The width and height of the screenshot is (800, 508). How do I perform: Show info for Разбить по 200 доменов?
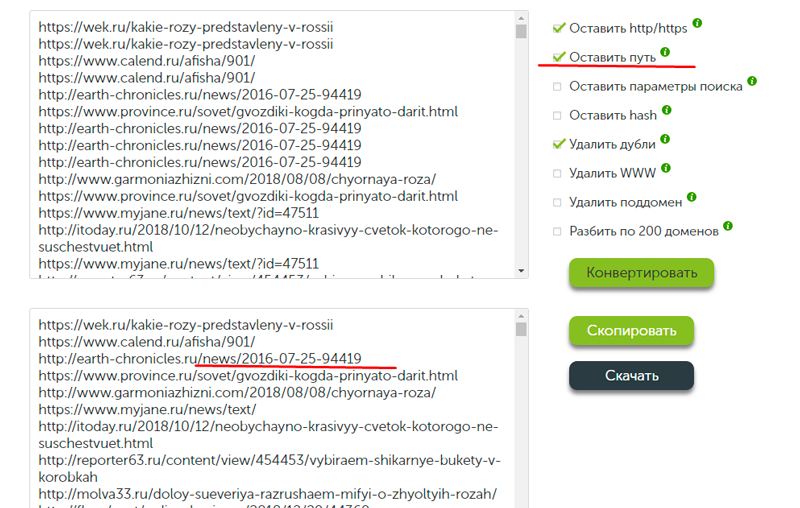[x=728, y=226]
